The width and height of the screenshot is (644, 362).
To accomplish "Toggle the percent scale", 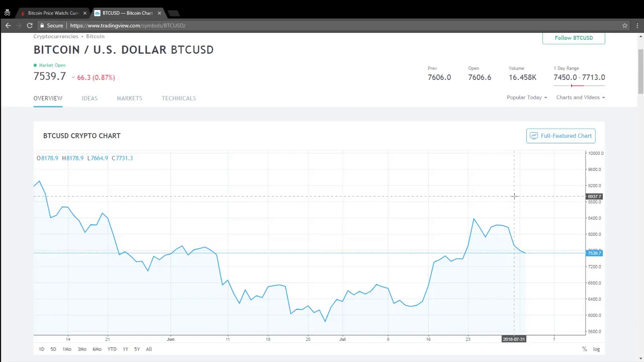I will point(584,349).
